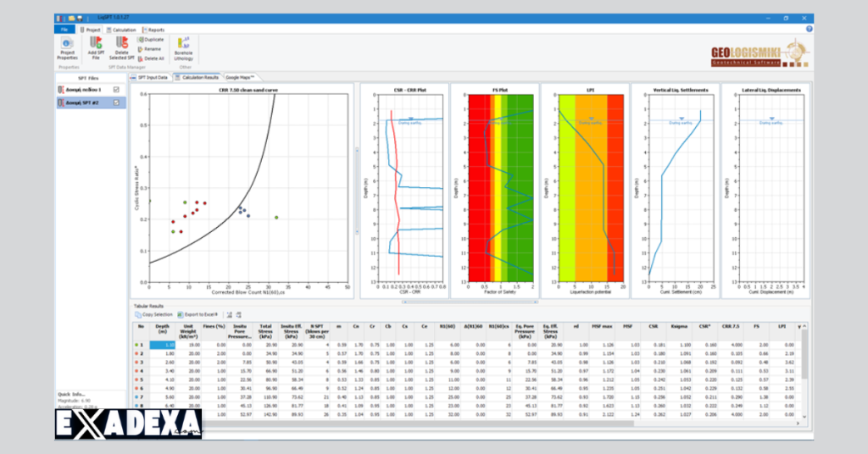Open Project Properties in the ribbon

tap(67, 48)
